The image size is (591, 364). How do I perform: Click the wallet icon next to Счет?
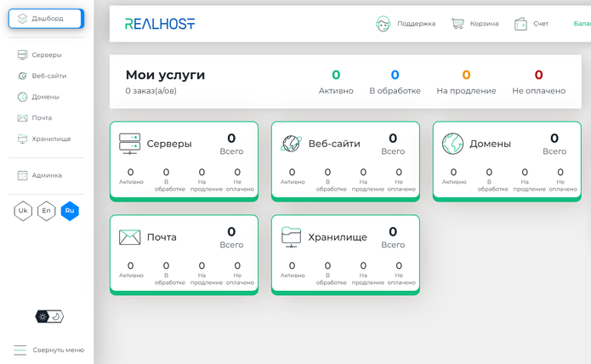point(520,24)
